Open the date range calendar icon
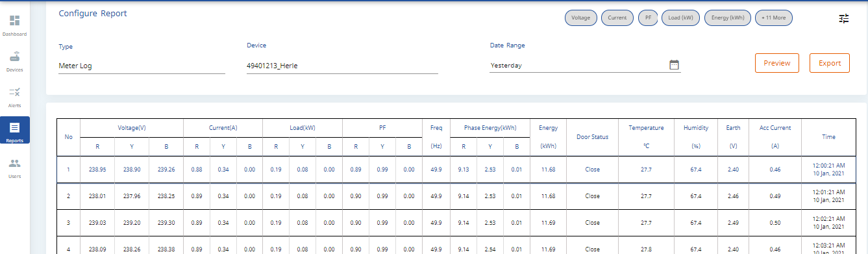Viewport: 868px width, 254px height. [674, 64]
